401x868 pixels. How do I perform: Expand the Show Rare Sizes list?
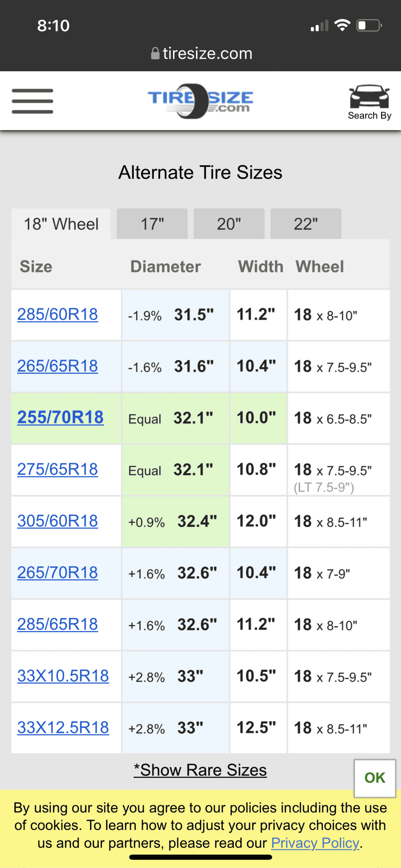(x=200, y=770)
